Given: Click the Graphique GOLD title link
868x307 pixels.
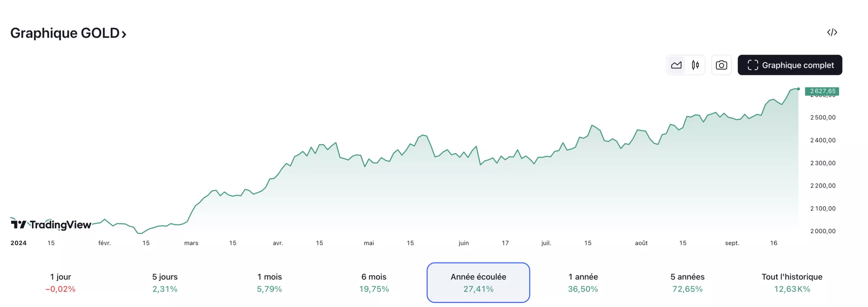Looking at the screenshot, I should point(65,33).
